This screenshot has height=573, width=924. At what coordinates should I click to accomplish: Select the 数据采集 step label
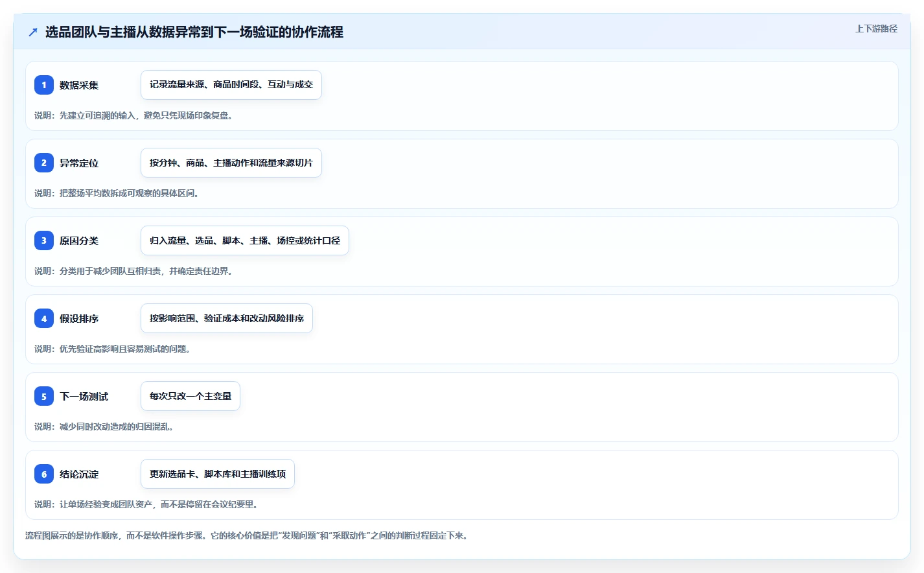(79, 85)
